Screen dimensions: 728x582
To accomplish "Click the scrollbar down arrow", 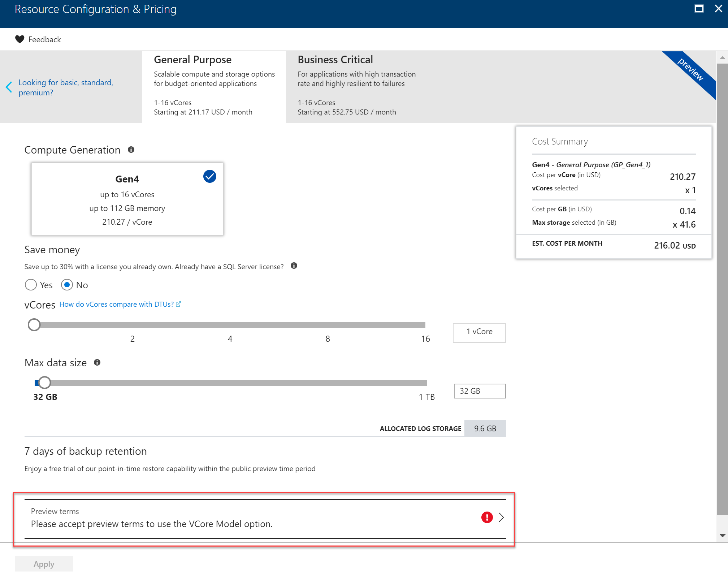I will click(x=722, y=536).
